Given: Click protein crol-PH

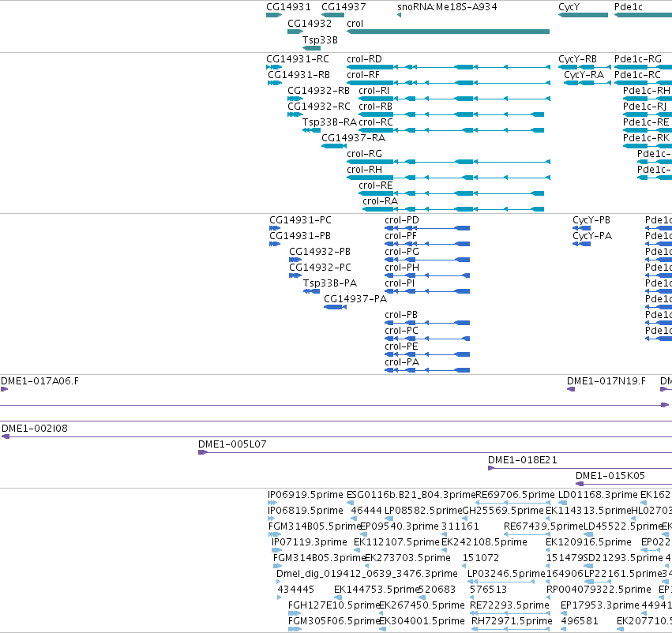Looking at the screenshot, I should (x=427, y=275).
